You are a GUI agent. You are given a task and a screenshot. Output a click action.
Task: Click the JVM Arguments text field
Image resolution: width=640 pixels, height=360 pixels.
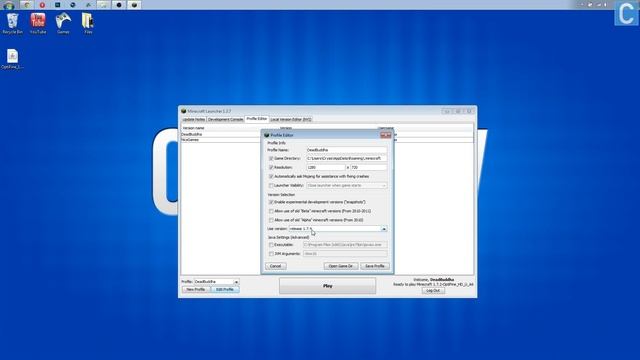coord(345,254)
